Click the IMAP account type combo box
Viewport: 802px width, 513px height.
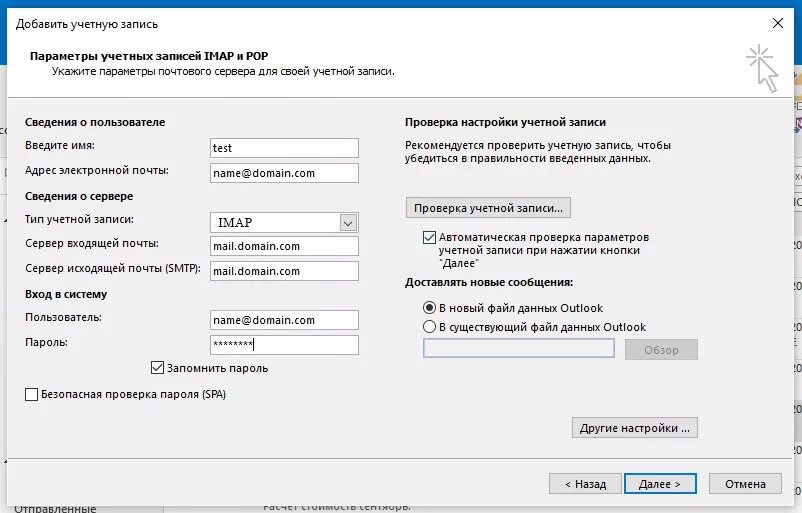click(x=284, y=223)
